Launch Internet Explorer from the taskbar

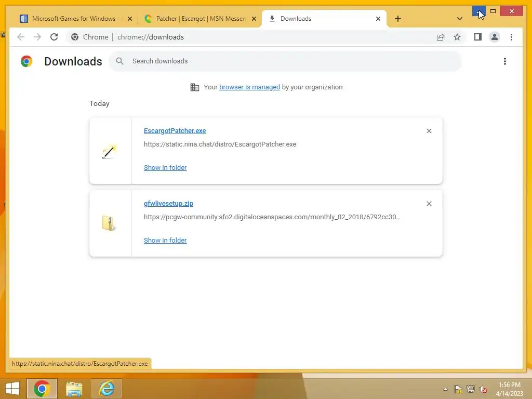pos(107,389)
